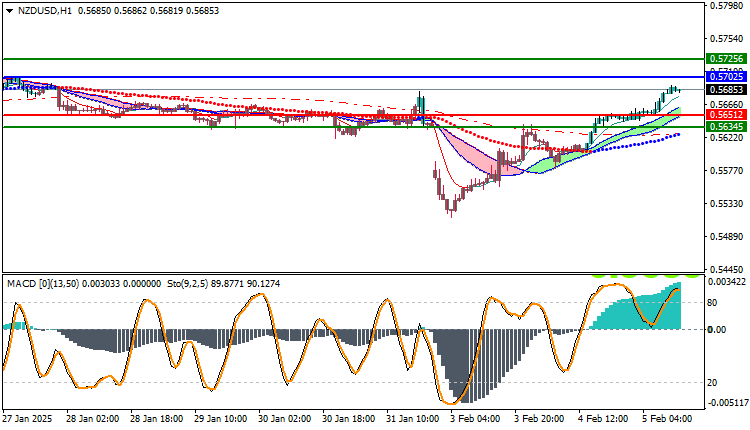Select the NZDUSD,H1 symbol title text

[x=45, y=11]
